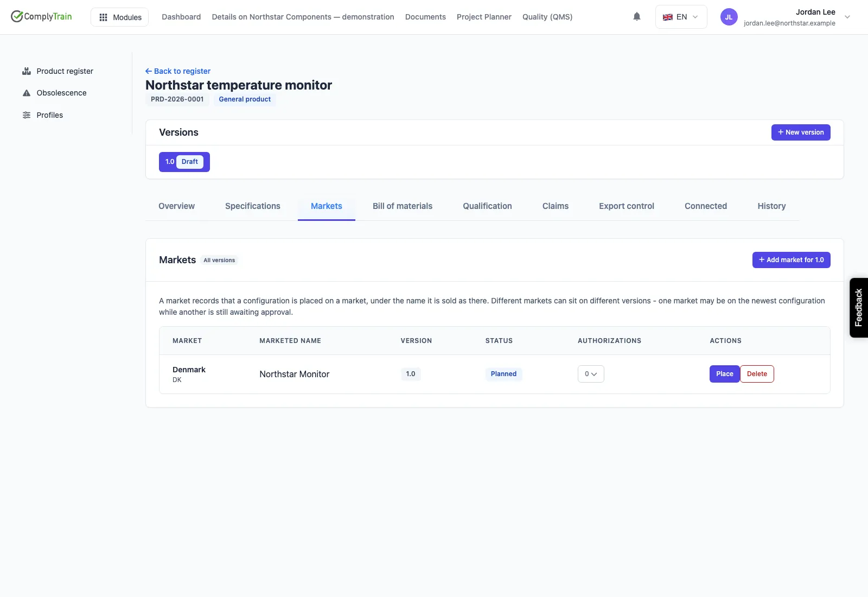Go to Dashboard in top navigation
Screen dimensions: 868x597
point(181,17)
